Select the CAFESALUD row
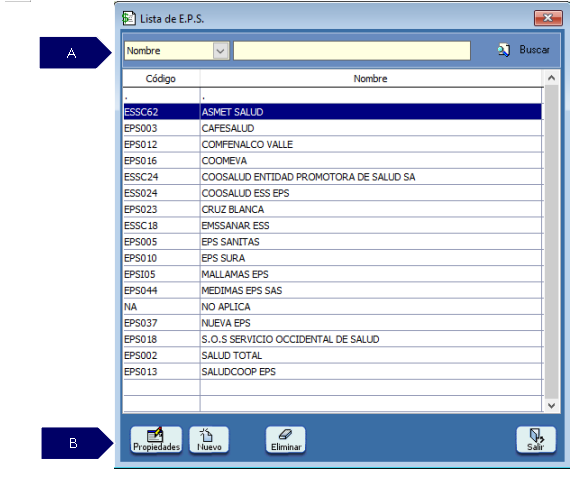 click(333, 128)
